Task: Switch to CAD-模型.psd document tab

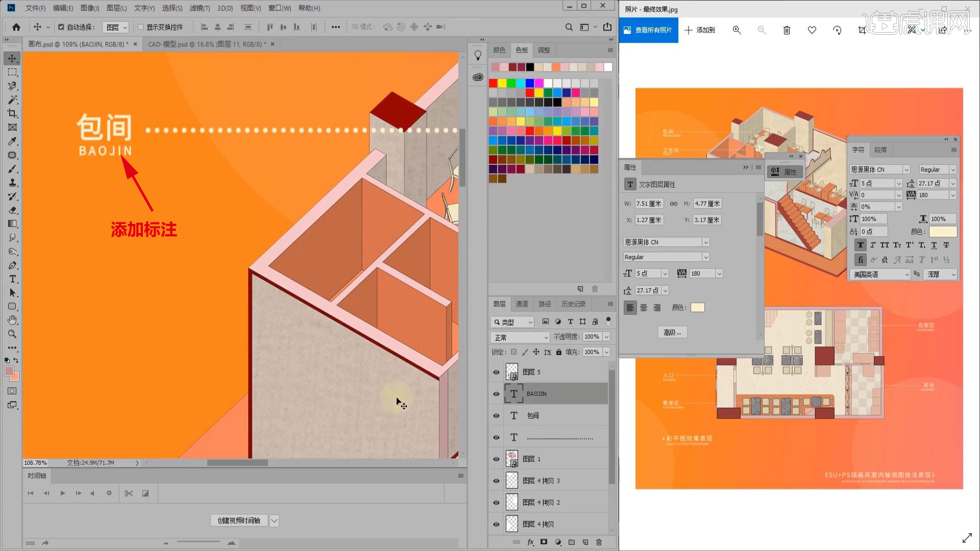Action: click(207, 44)
